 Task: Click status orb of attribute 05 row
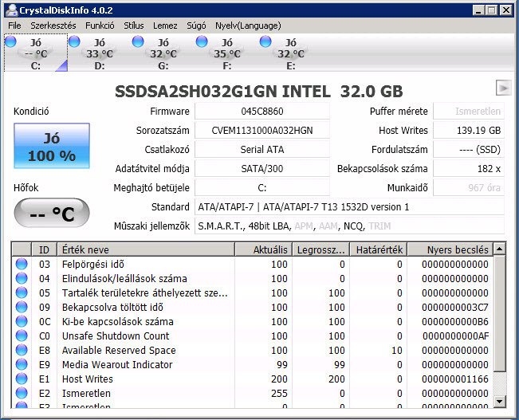[x=22, y=293]
